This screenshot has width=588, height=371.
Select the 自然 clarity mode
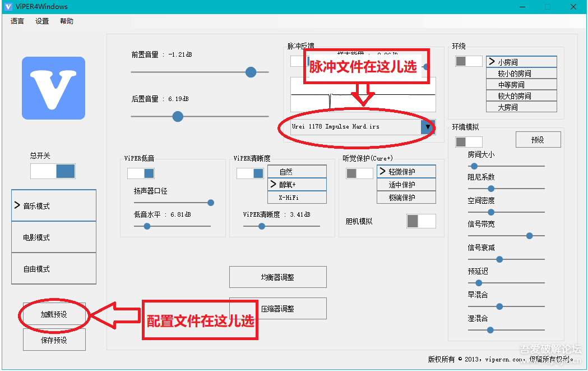click(297, 171)
